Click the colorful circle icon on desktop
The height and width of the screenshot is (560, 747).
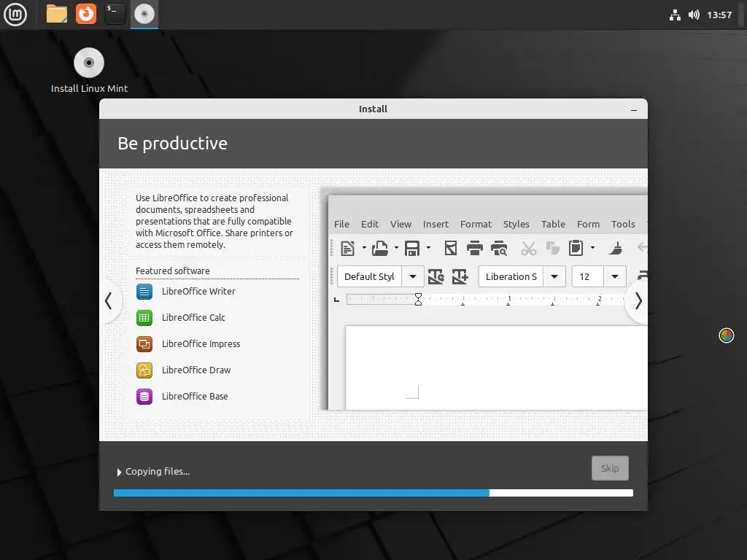726,335
